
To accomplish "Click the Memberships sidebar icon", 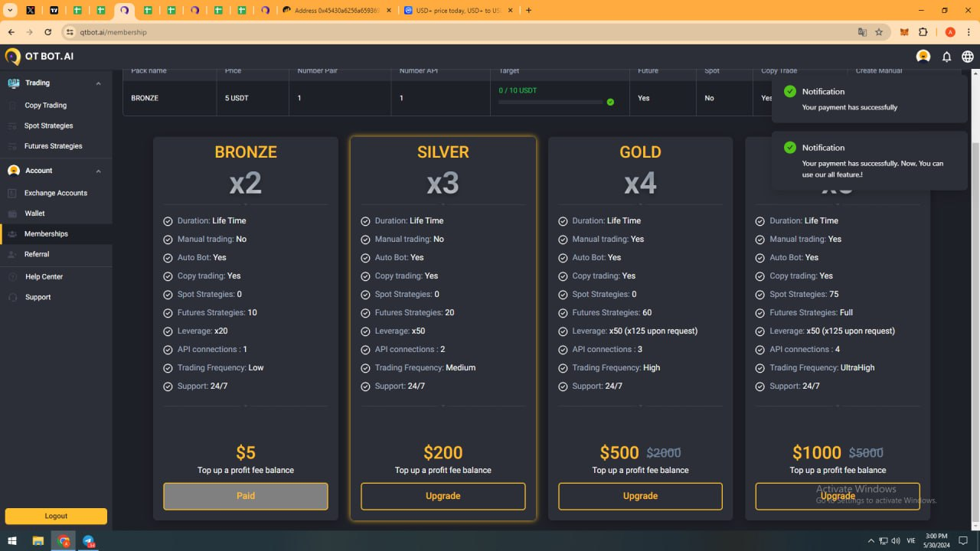I will (x=12, y=234).
